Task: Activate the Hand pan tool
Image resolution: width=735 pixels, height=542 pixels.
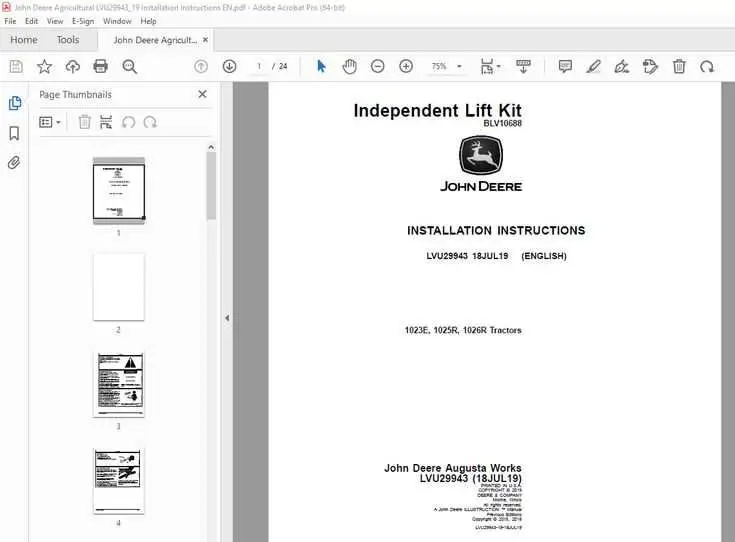Action: click(x=349, y=67)
